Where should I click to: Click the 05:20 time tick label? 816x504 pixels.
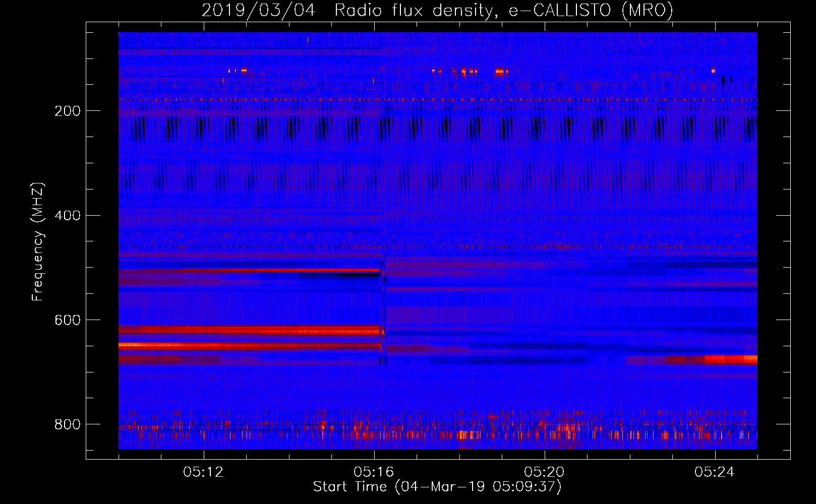(544, 472)
